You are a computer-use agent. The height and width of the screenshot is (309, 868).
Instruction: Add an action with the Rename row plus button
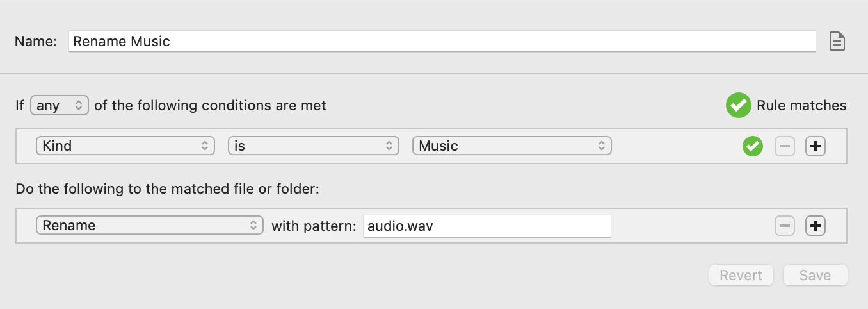tap(815, 226)
